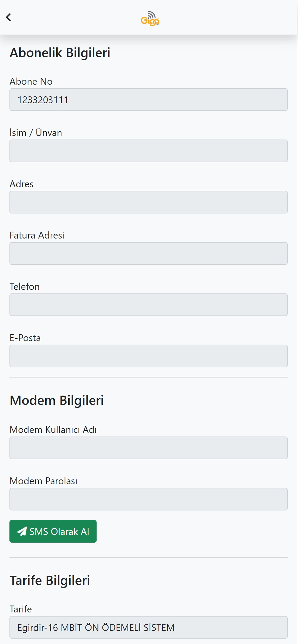Select the Fatura Adresi input box

tap(149, 253)
